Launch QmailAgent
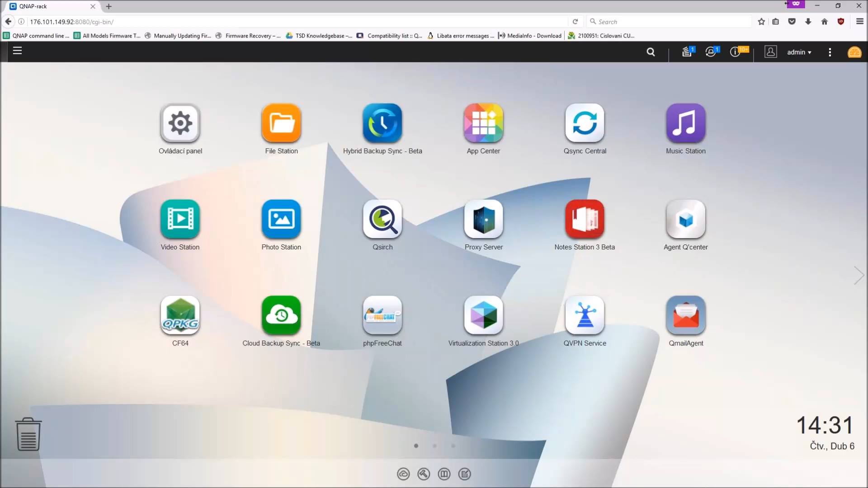868x488 pixels. [x=686, y=315]
